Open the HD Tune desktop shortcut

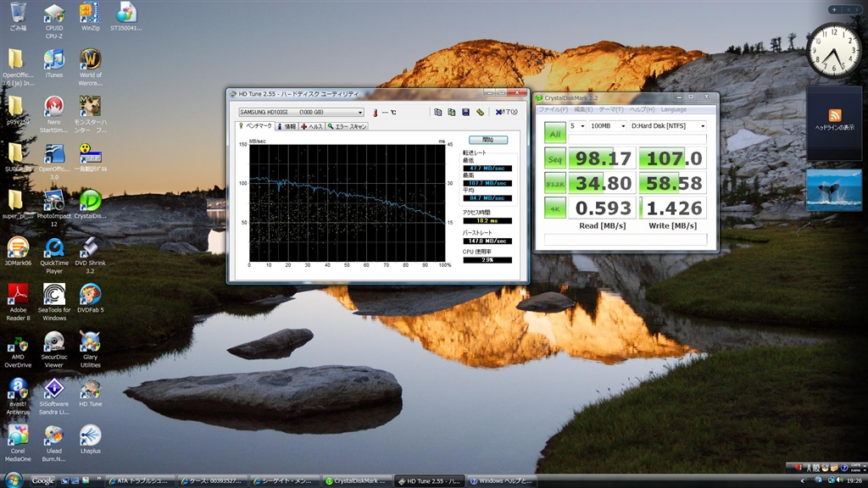(90, 393)
